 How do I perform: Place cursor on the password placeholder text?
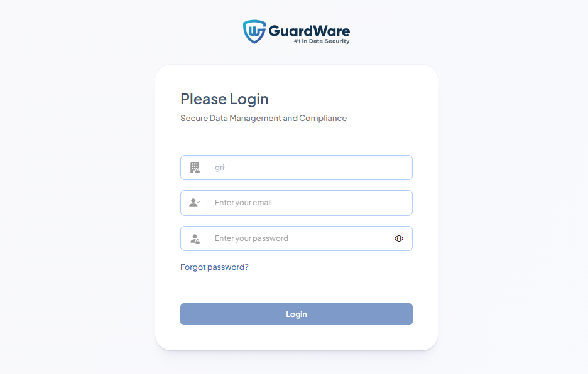point(252,238)
